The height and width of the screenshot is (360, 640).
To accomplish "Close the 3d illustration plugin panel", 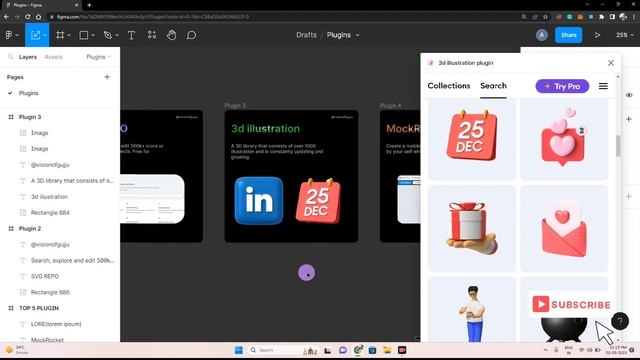I will 611,63.
